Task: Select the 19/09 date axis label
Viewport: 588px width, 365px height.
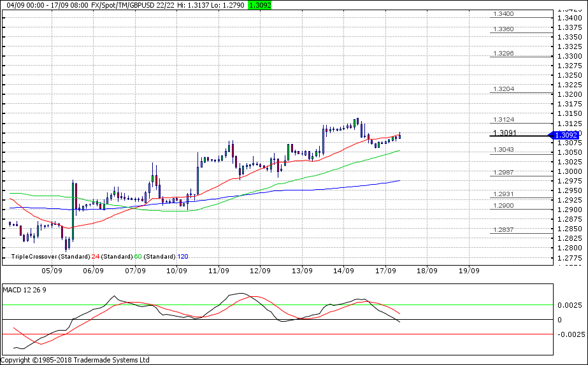Action: 468,270
